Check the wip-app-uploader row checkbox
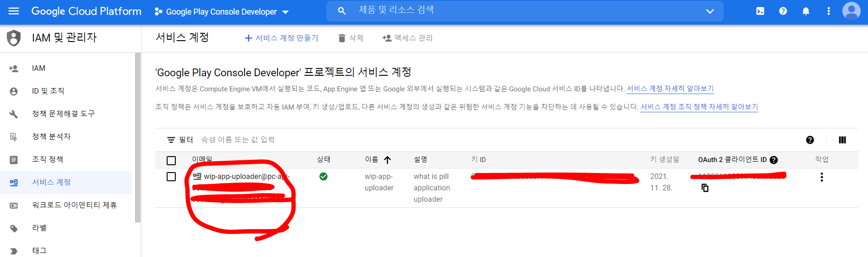The width and height of the screenshot is (868, 257). tap(171, 177)
